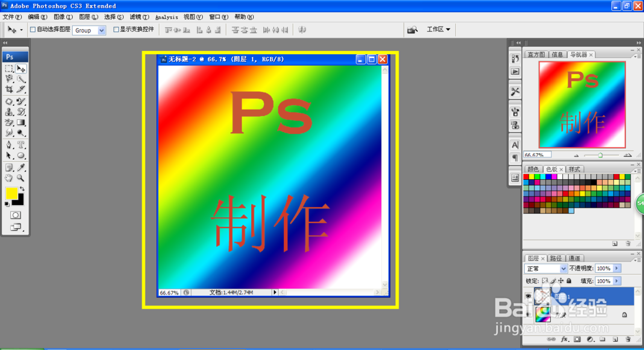The width and height of the screenshot is (644, 350).
Task: Switch to the 通道 tab
Action: tap(574, 258)
